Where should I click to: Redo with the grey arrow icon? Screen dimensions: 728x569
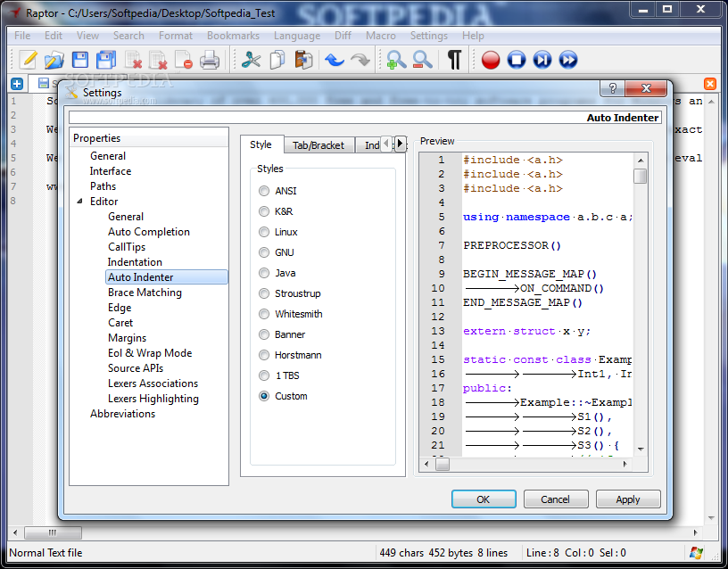[360, 60]
